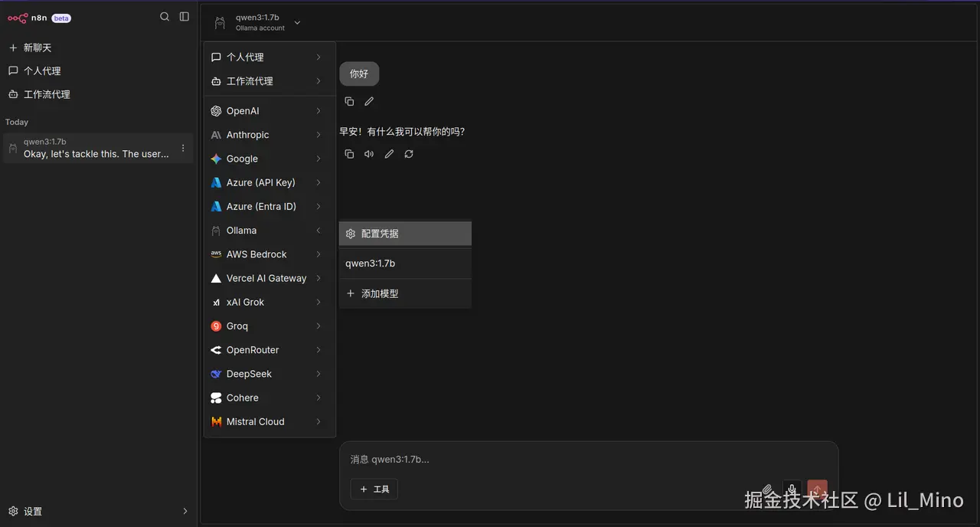Expand the 个人代理 submenu in the model menu
The height and width of the screenshot is (527, 980).
coord(269,57)
